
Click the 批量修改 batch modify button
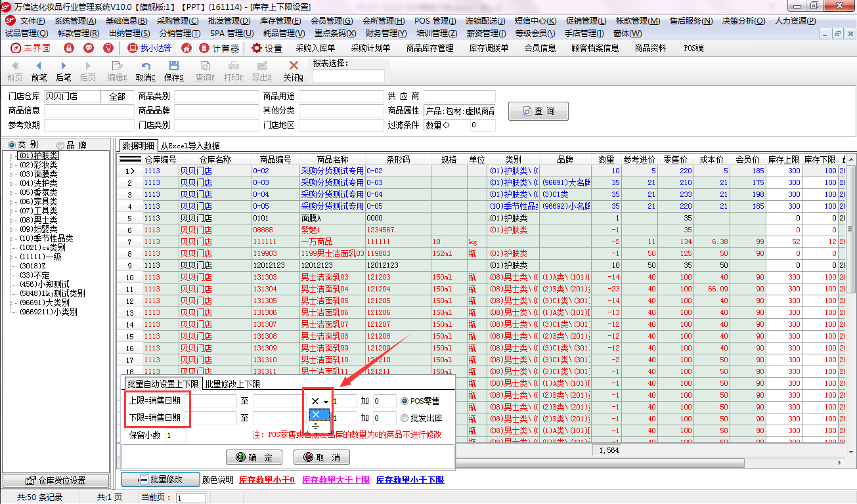[160, 480]
